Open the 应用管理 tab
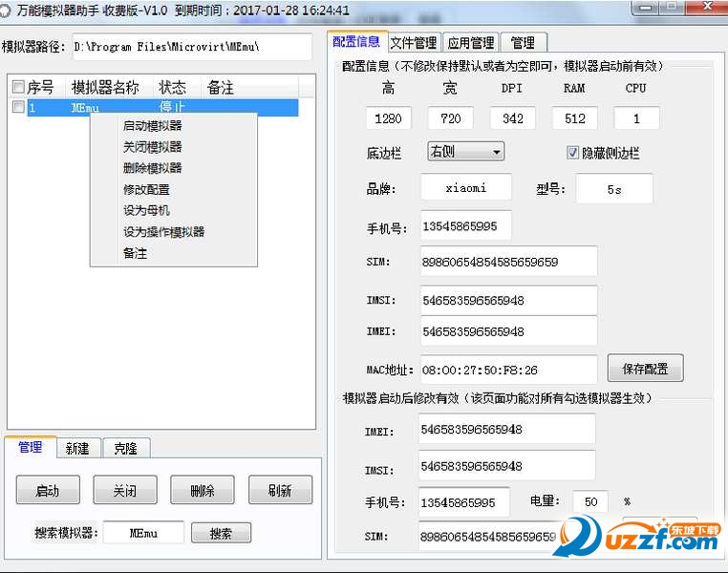Viewport: 728px width, 573px height. tap(471, 43)
